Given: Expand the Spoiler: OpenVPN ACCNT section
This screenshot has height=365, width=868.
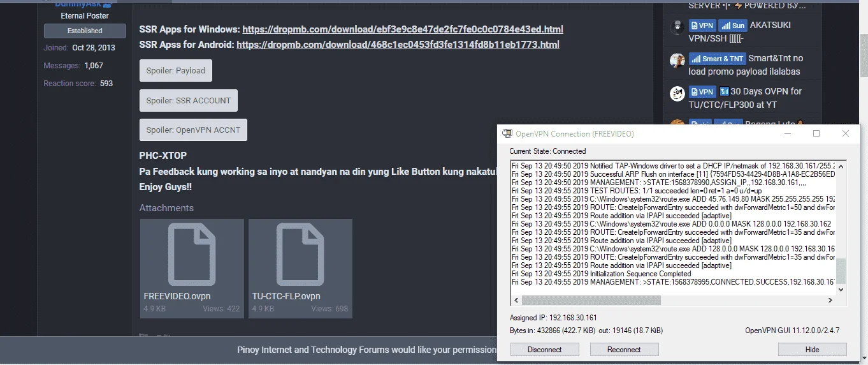Looking at the screenshot, I should [x=193, y=130].
